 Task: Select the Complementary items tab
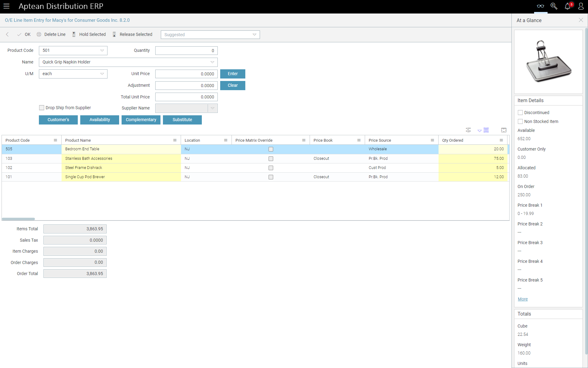[141, 120]
